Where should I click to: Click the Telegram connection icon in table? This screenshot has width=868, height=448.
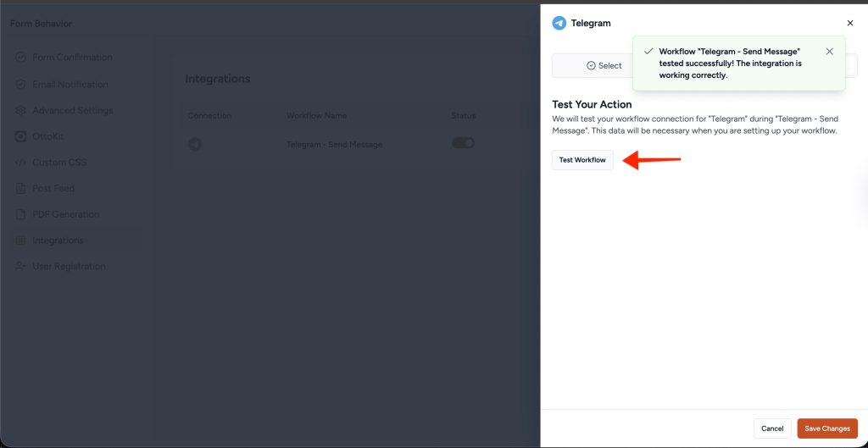pos(195,145)
